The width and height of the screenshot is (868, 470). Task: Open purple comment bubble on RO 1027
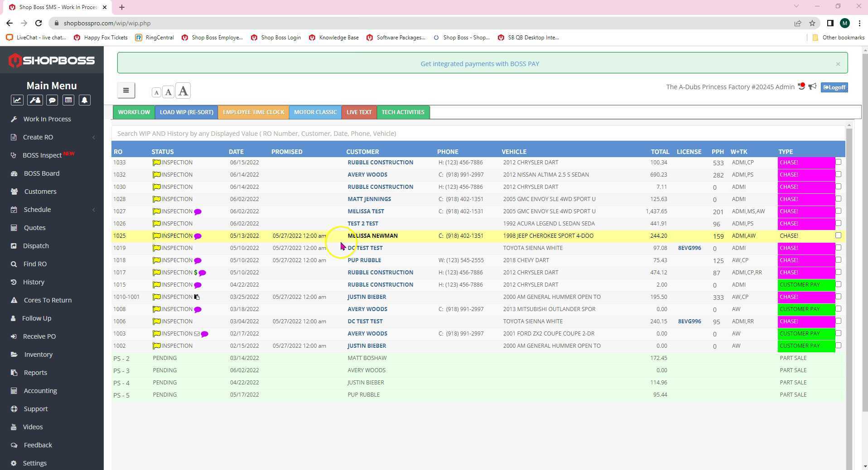coord(198,212)
